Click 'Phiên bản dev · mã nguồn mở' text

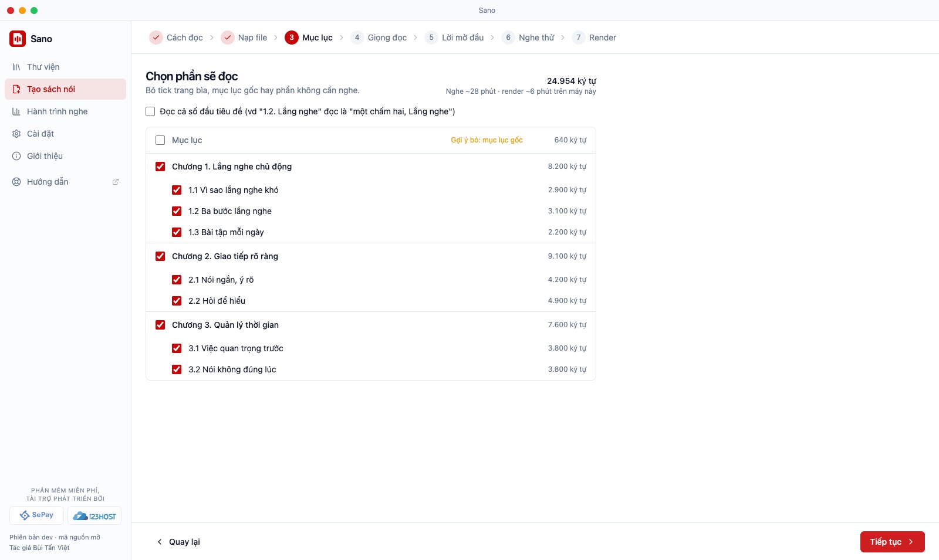pyautogui.click(x=55, y=537)
